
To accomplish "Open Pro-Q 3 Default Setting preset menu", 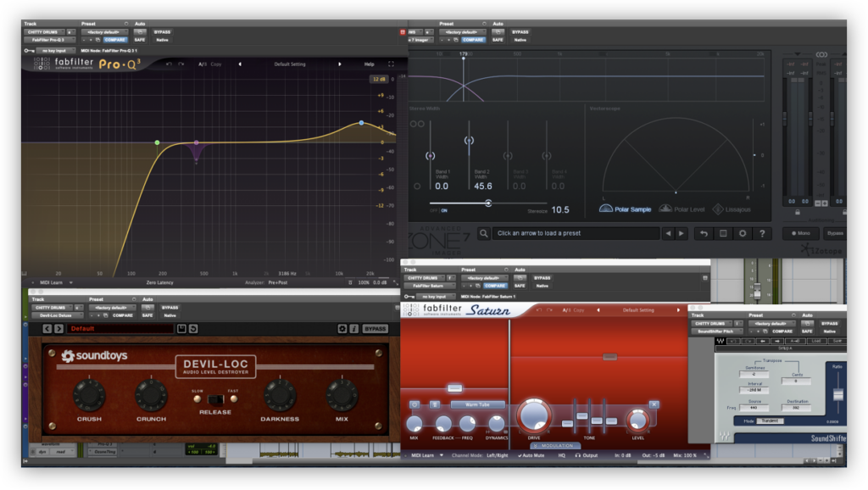I will click(x=290, y=64).
